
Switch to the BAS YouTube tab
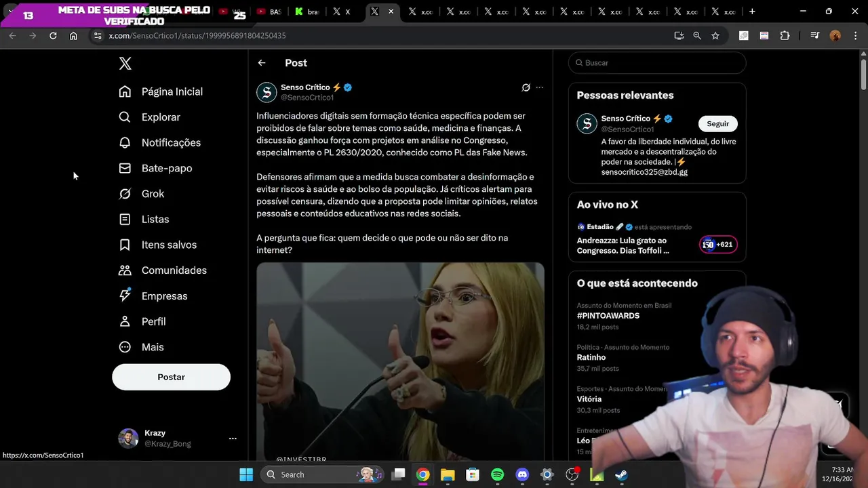[x=269, y=12]
